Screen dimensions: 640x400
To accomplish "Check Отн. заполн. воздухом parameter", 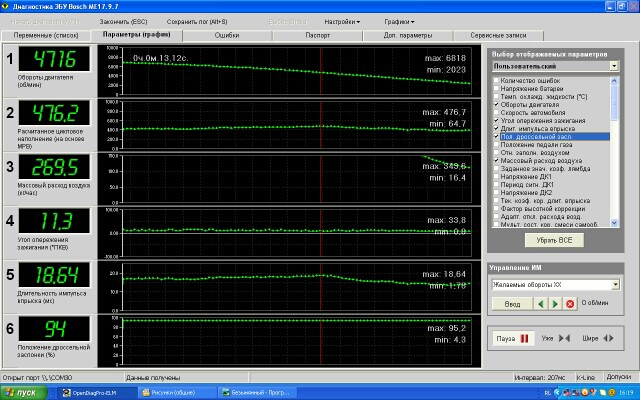I will coord(496,153).
